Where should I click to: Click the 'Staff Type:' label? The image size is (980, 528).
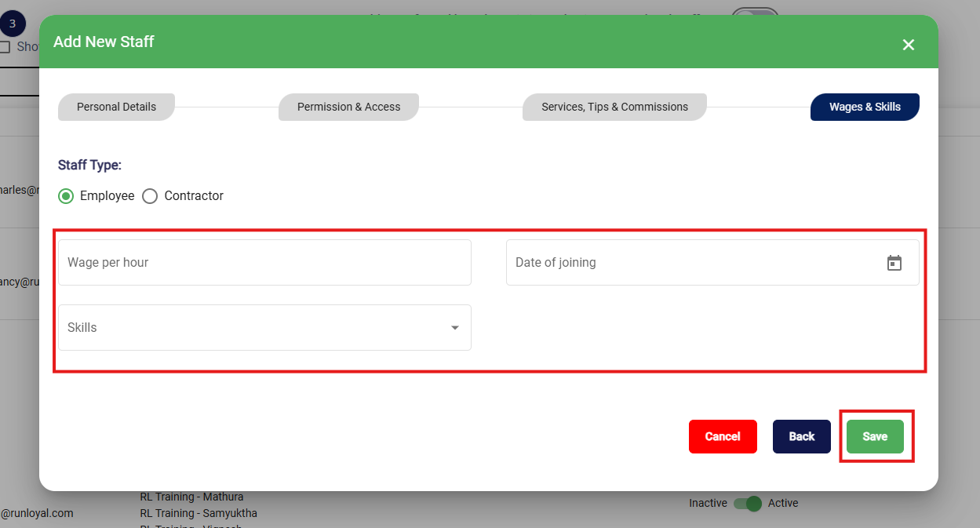pos(89,166)
